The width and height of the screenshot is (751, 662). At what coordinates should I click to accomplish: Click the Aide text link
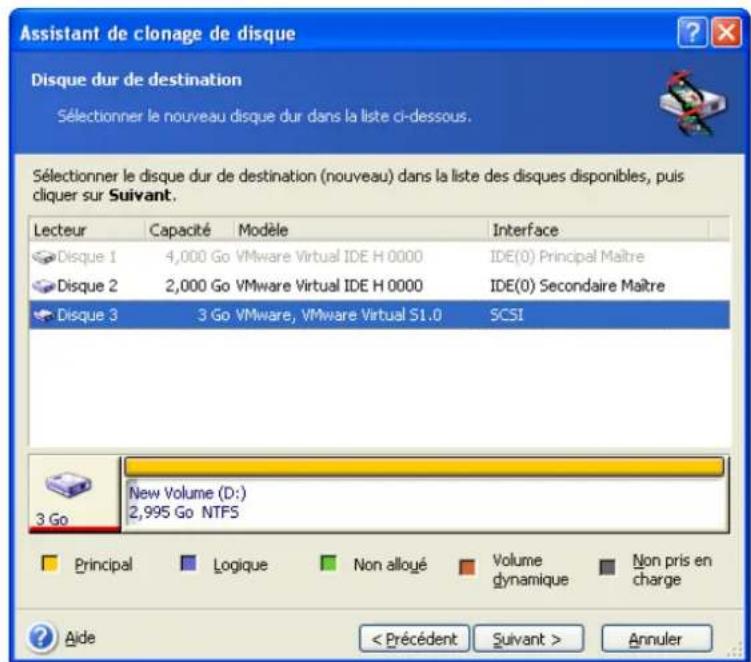point(80,638)
